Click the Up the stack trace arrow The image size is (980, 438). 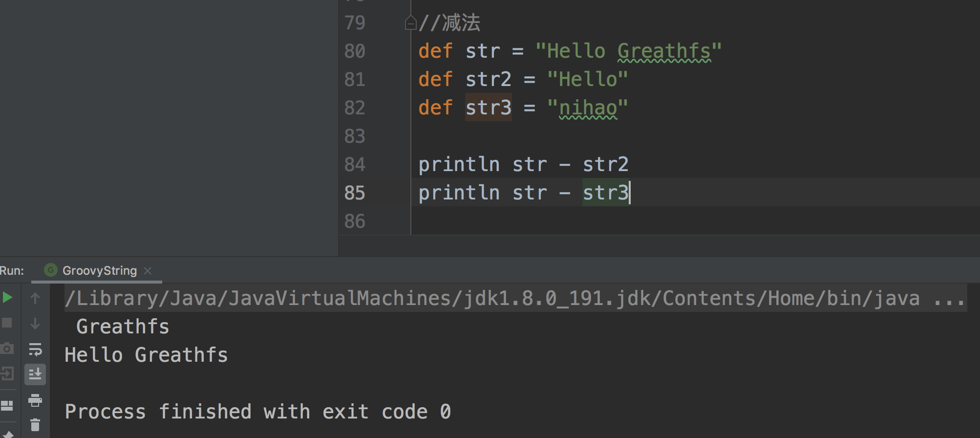35,298
